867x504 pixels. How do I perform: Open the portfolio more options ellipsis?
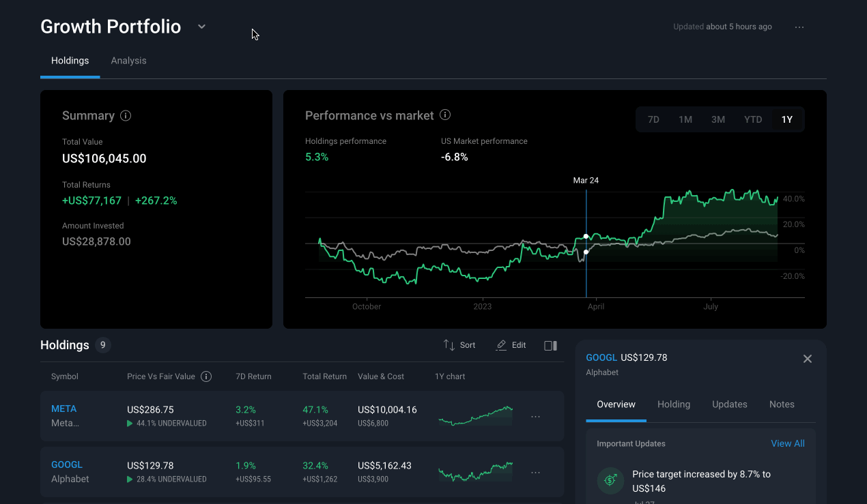799,27
